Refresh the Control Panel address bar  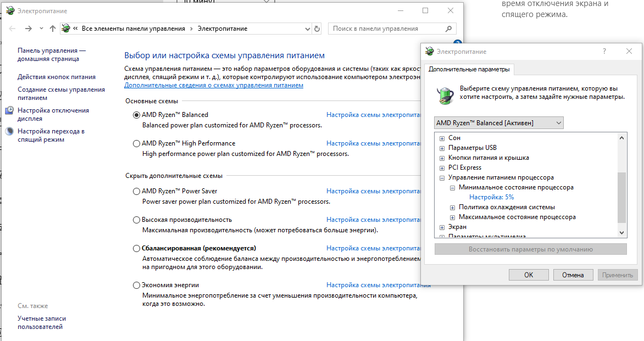[317, 29]
